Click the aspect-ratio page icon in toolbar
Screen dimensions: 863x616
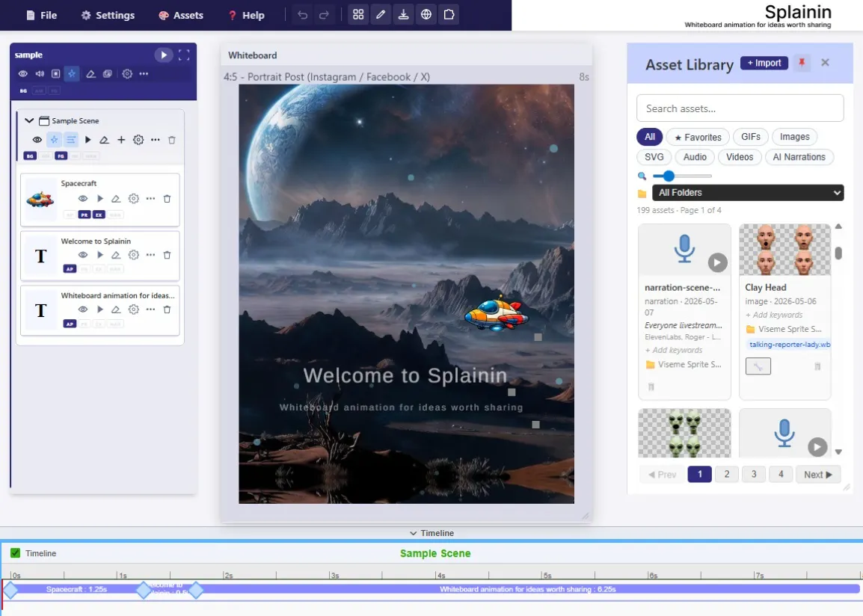(449, 15)
